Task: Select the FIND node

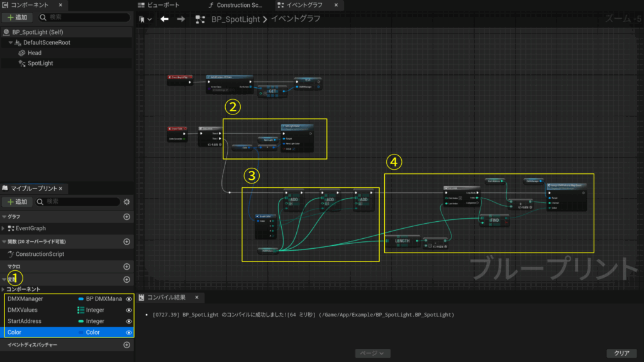Action: pyautogui.click(x=494, y=221)
